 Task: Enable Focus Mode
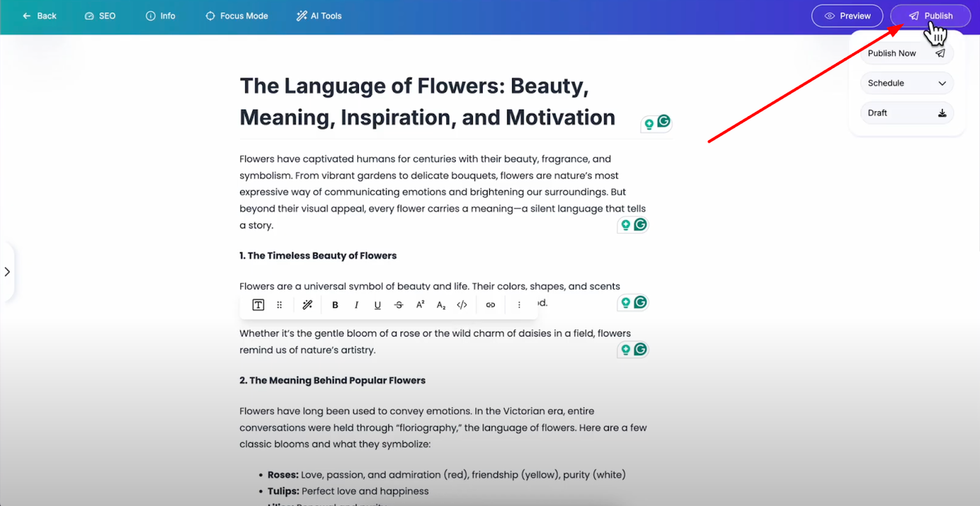pos(237,15)
